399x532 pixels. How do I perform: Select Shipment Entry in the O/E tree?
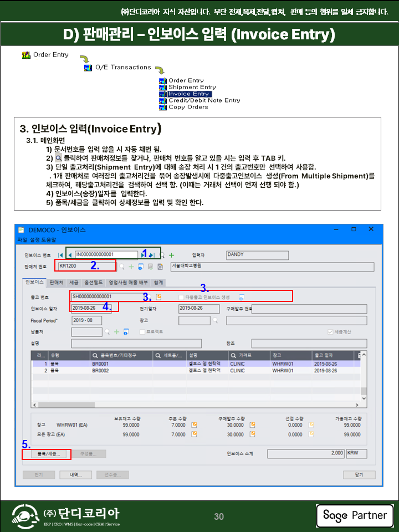192,87
